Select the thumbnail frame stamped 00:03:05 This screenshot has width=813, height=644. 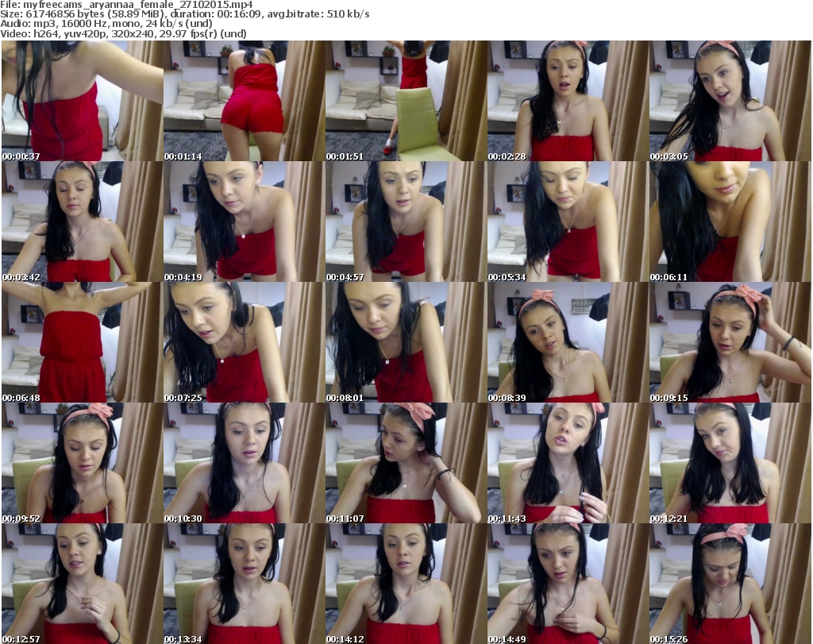[730, 101]
